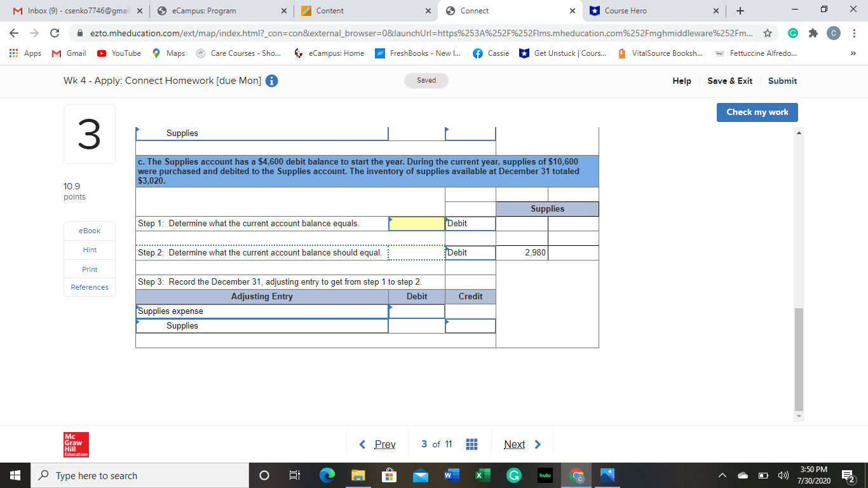The width and height of the screenshot is (868, 488).
Task: Submit the homework assignment
Action: pos(782,81)
